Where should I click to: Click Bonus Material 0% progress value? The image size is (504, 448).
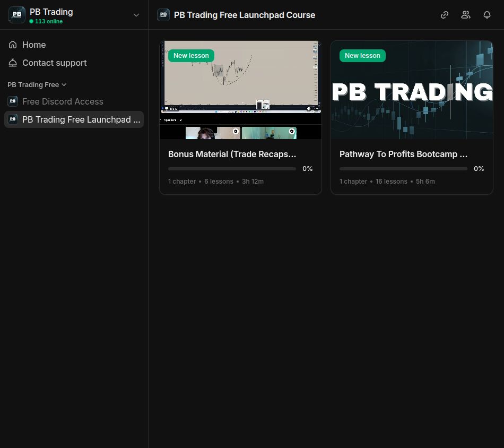click(x=307, y=168)
